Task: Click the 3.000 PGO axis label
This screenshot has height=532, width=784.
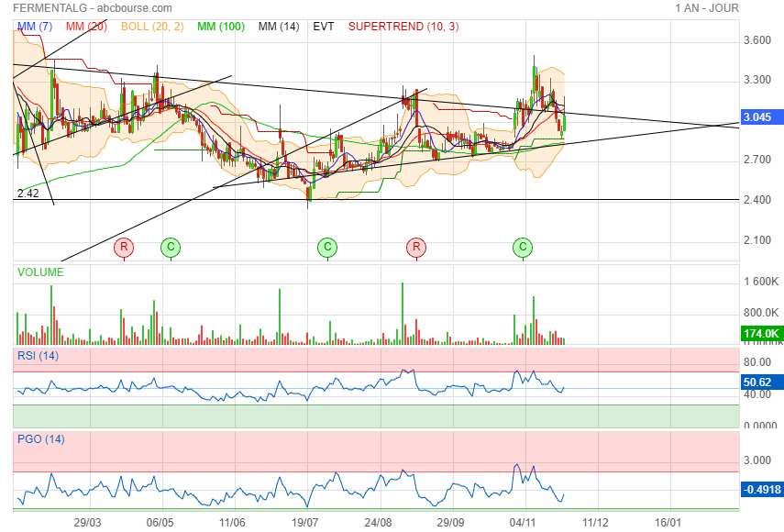Action: pos(757,460)
